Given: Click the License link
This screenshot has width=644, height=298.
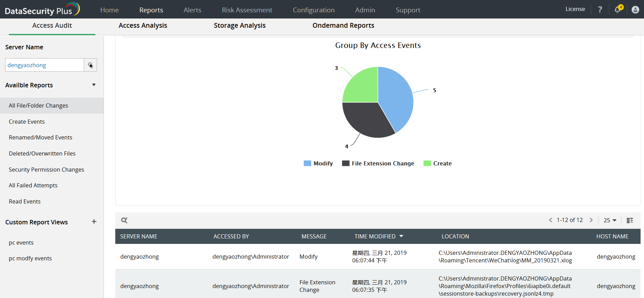Looking at the screenshot, I should (575, 9).
